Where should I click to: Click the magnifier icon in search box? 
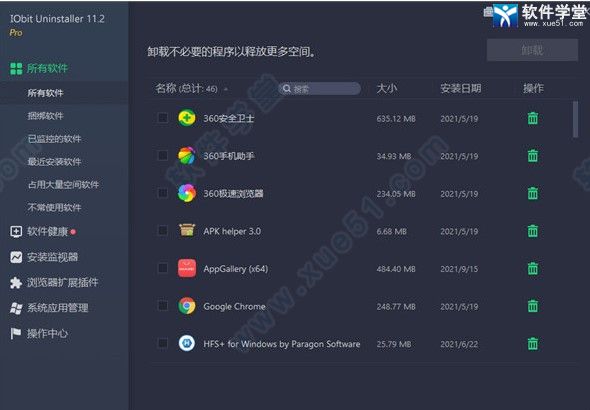(x=287, y=88)
